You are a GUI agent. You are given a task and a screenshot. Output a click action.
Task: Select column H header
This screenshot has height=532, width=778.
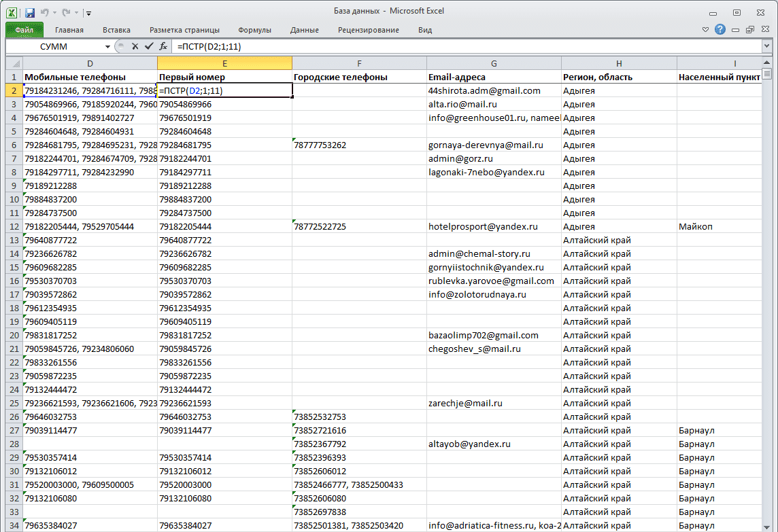[x=619, y=63]
